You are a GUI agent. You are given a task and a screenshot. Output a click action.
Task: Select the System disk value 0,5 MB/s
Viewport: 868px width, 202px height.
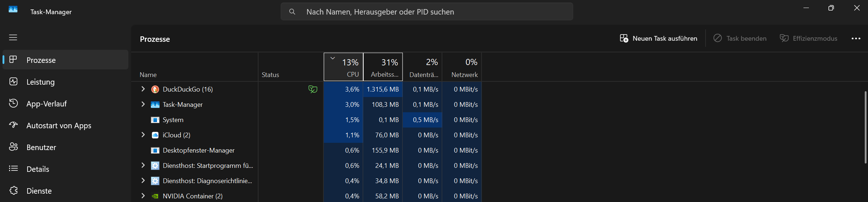(x=422, y=120)
